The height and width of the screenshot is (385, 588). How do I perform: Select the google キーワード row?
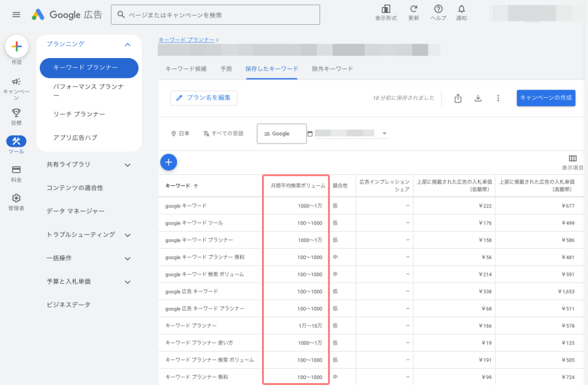point(371,206)
